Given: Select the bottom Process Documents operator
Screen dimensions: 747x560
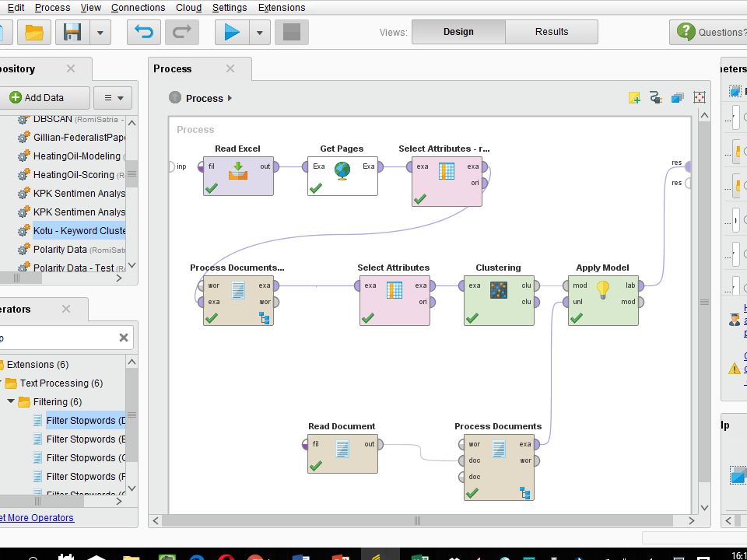Looking at the screenshot, I should (499, 467).
